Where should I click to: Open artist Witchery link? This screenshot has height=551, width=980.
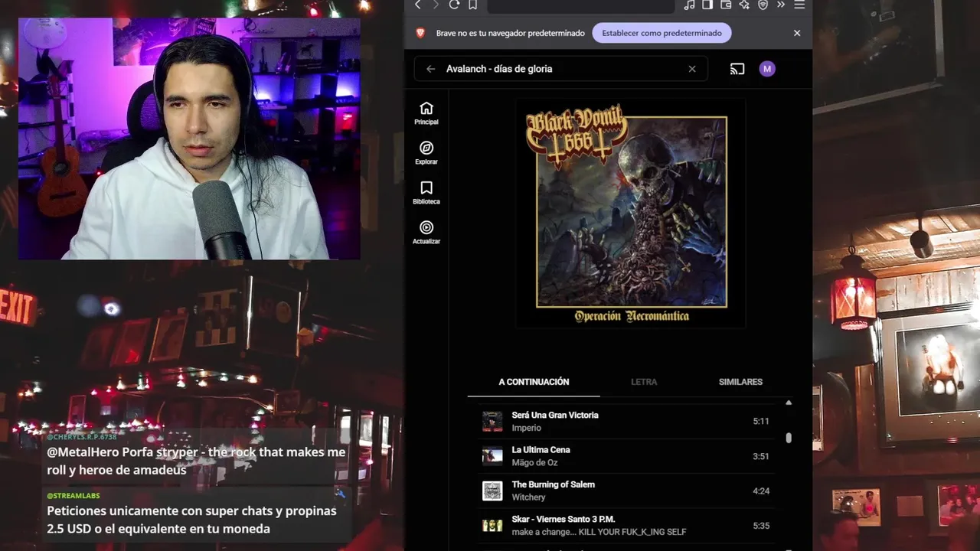528,497
